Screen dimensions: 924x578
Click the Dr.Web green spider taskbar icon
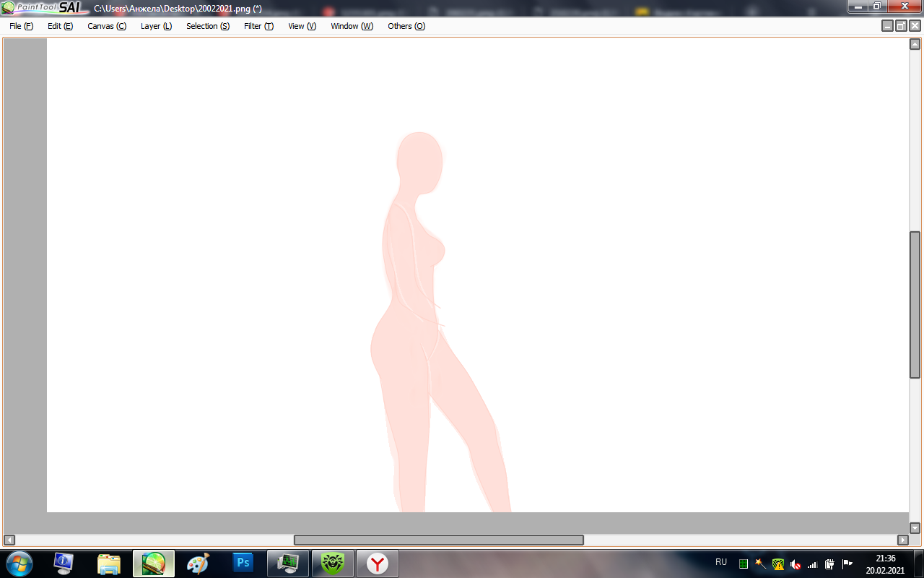pos(332,564)
